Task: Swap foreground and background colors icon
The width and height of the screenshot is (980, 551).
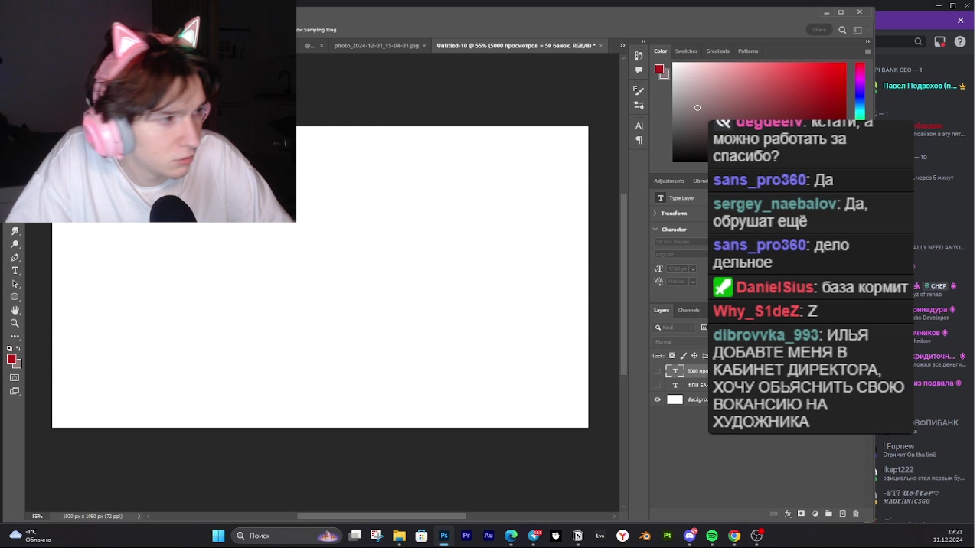Action: (19, 349)
